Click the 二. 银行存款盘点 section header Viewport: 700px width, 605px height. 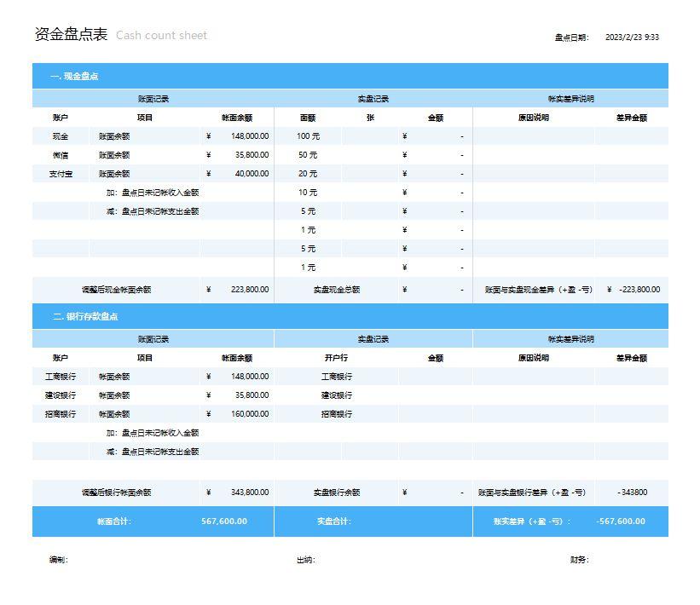point(85,317)
